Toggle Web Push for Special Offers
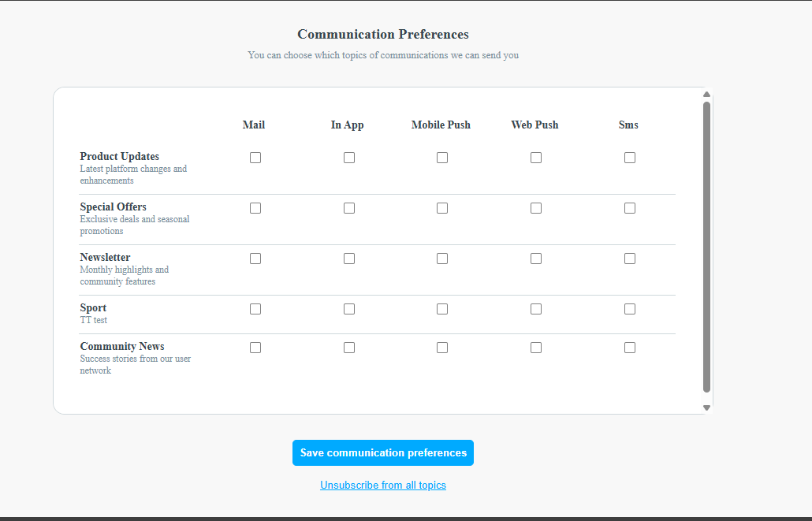 click(x=536, y=207)
